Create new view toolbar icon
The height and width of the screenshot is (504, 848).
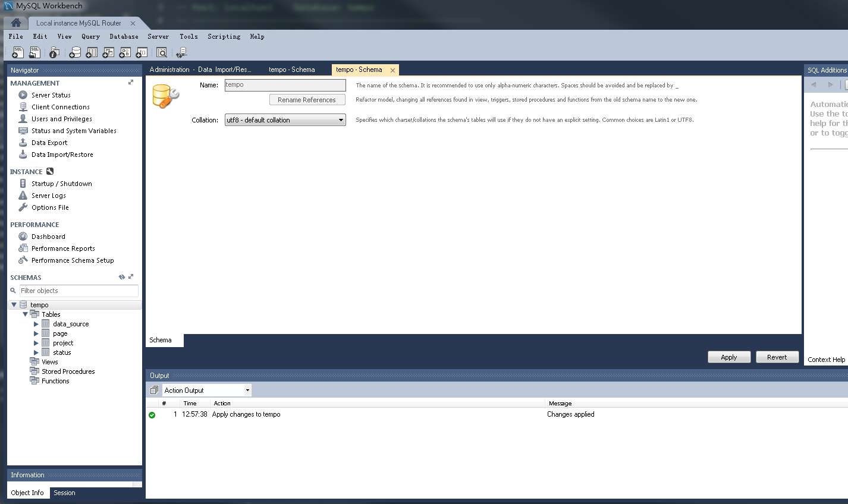[x=108, y=53]
